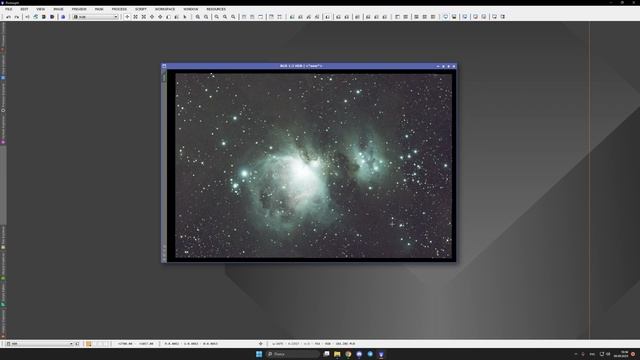The image size is (640, 360).
Task: Click the PixInsight icon in the Windows taskbar
Action: [x=381, y=354]
